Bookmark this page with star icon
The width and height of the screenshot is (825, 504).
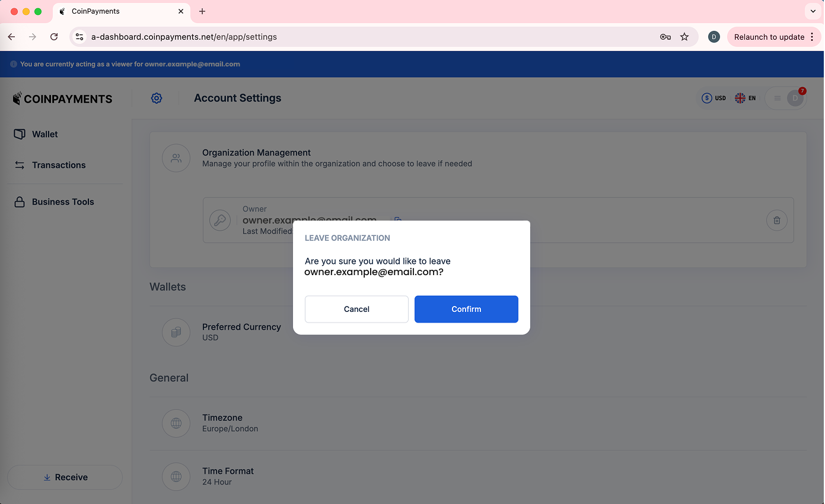coord(684,37)
